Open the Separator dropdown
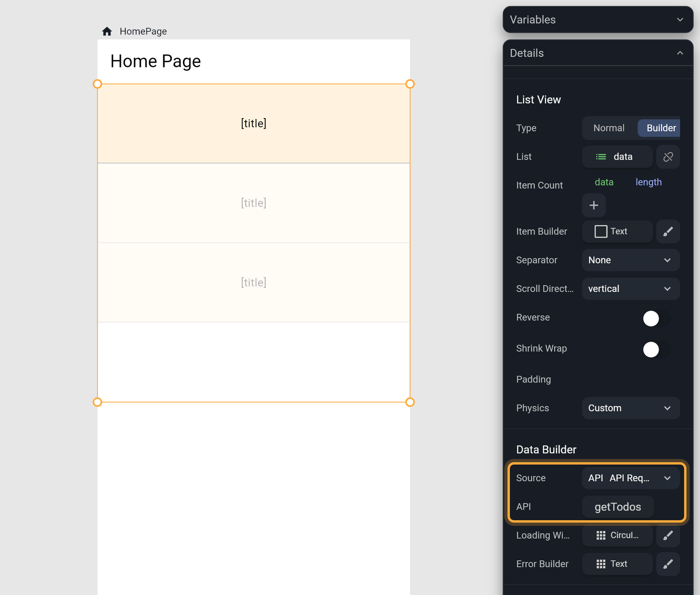700x595 pixels. click(x=631, y=260)
